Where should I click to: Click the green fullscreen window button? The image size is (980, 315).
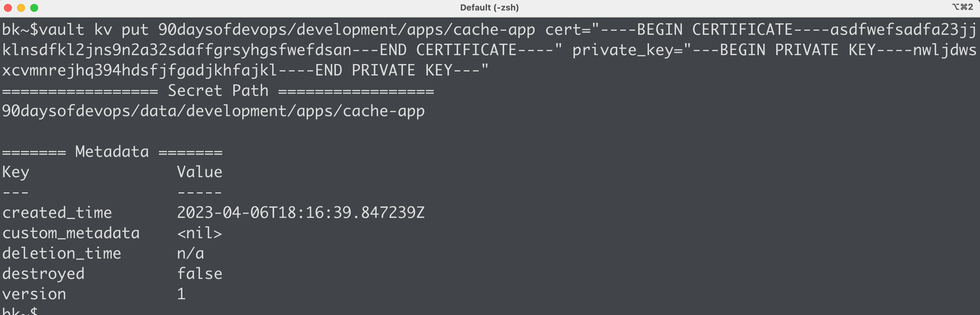pyautogui.click(x=34, y=8)
